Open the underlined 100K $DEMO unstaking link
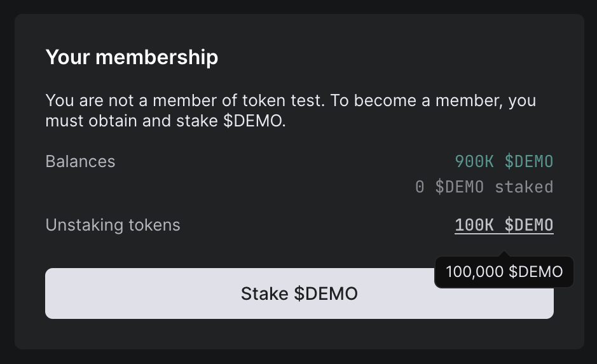597x364 pixels. tap(504, 225)
